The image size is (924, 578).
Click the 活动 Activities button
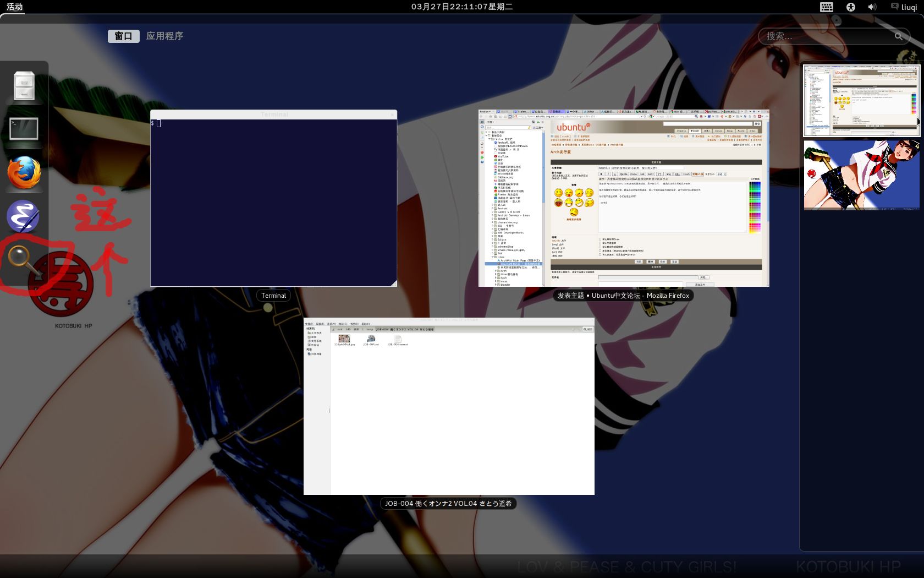pyautogui.click(x=15, y=7)
